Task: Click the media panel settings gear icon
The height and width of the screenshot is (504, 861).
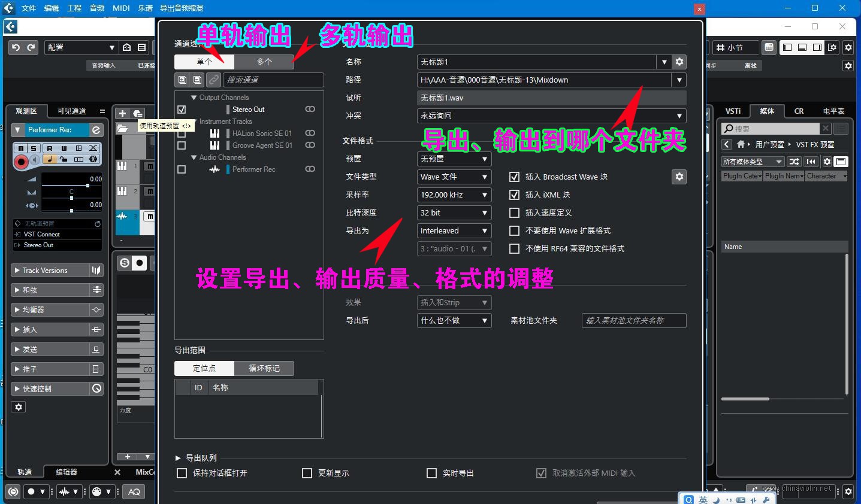Action: pos(827,162)
